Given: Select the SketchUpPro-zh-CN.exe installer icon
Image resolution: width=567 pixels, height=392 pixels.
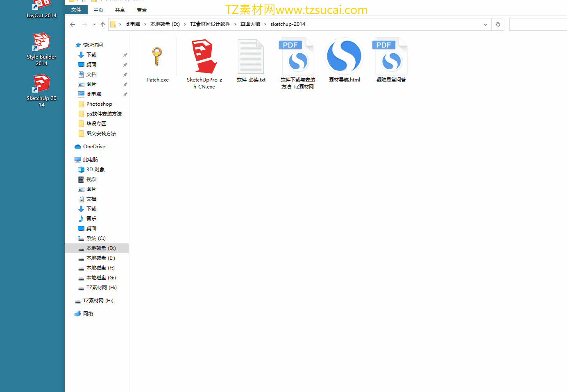Looking at the screenshot, I should pyautogui.click(x=204, y=57).
